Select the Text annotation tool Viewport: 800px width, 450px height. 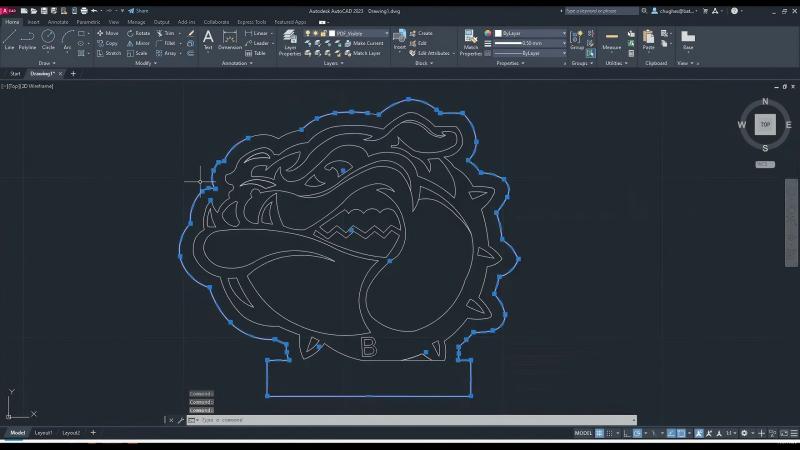pyautogui.click(x=208, y=39)
